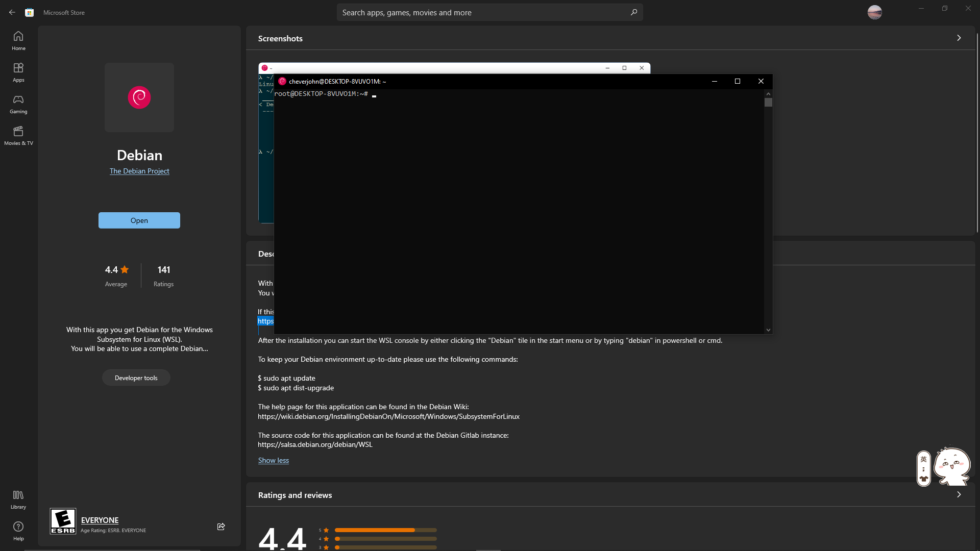Screen dimensions: 980x551
Task: Open The Debian Project publisher link
Action: 139,171
